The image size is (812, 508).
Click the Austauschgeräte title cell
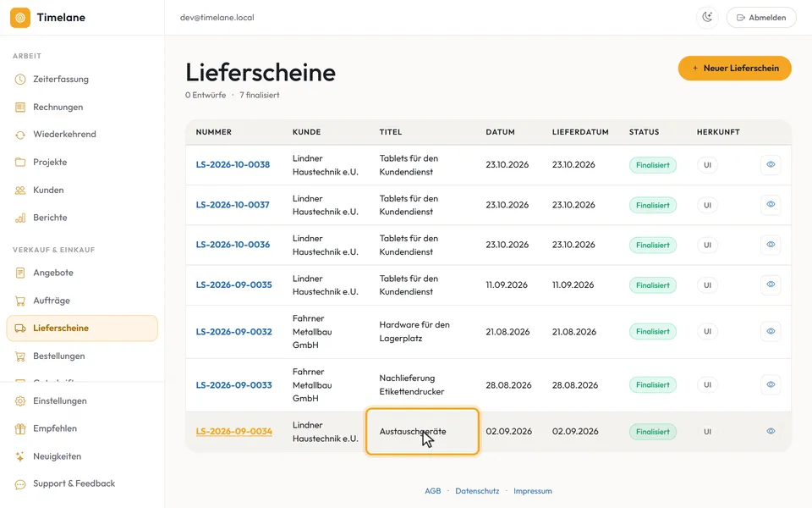(422, 431)
